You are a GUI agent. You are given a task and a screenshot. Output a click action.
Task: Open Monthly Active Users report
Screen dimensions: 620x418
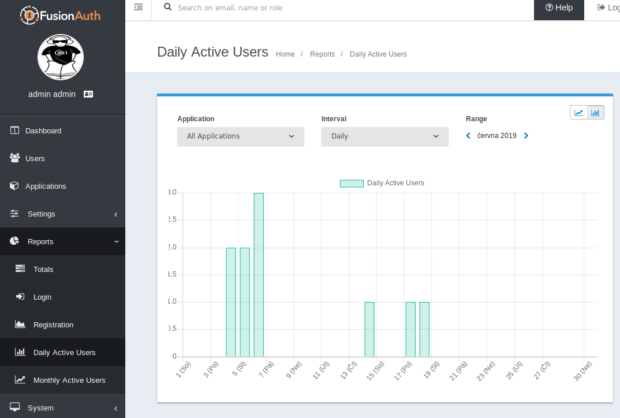62,380
